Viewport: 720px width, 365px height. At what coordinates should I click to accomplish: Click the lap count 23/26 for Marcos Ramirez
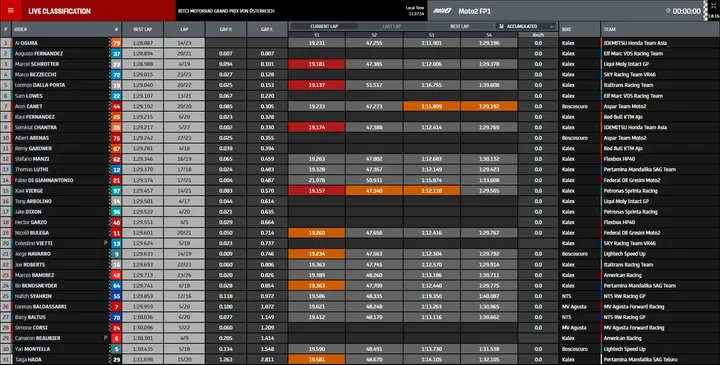[184, 275]
